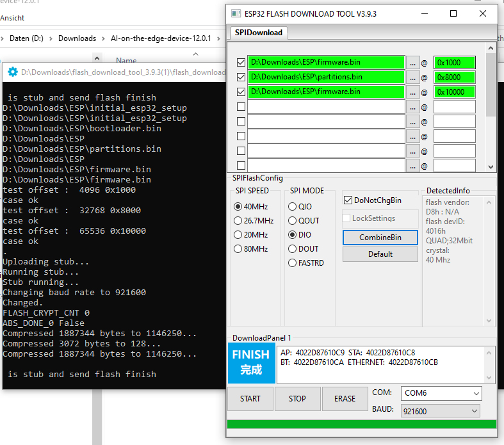Click the file list scroll down arrow
The height and width of the screenshot is (445, 504).
491,166
